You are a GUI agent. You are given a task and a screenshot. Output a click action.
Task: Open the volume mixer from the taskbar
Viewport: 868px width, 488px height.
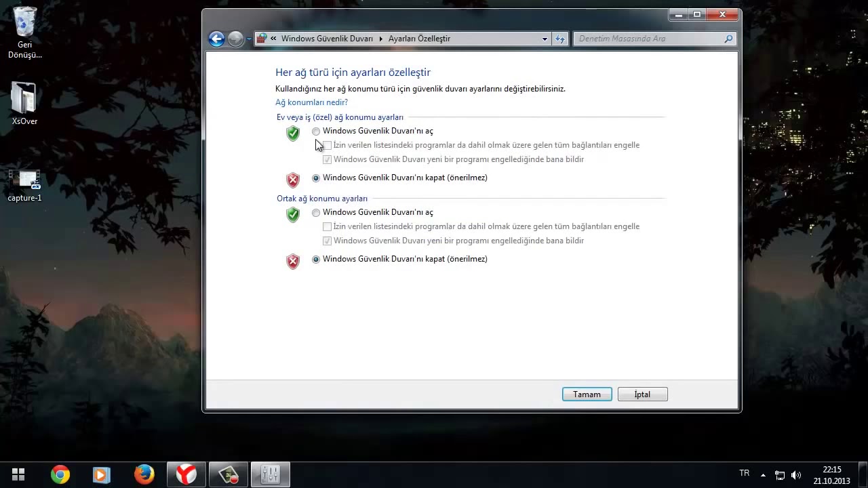pos(270,474)
